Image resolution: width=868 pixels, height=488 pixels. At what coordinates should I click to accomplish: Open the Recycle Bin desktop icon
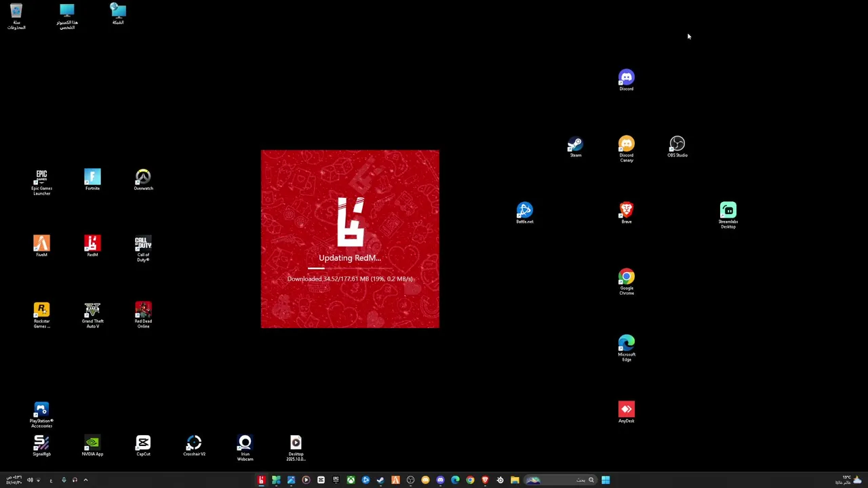click(16, 17)
